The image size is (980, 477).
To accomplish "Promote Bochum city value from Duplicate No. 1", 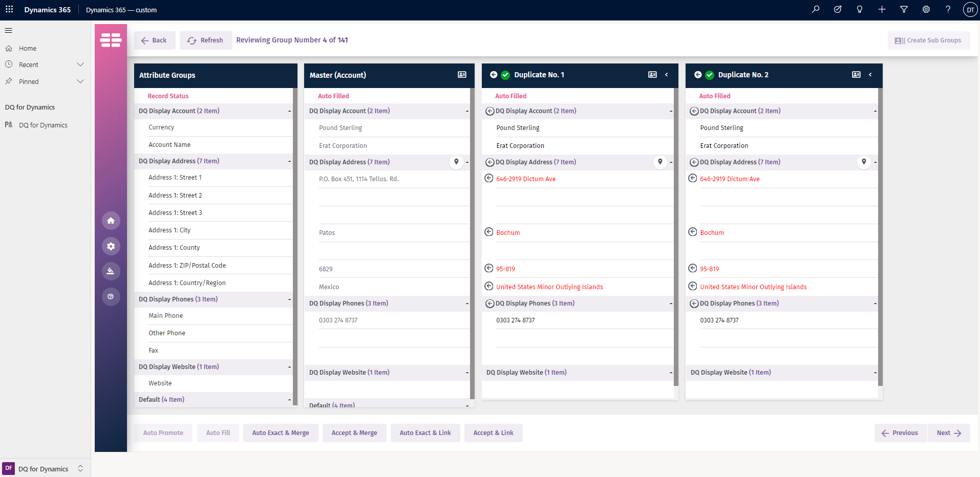I will coord(489,232).
